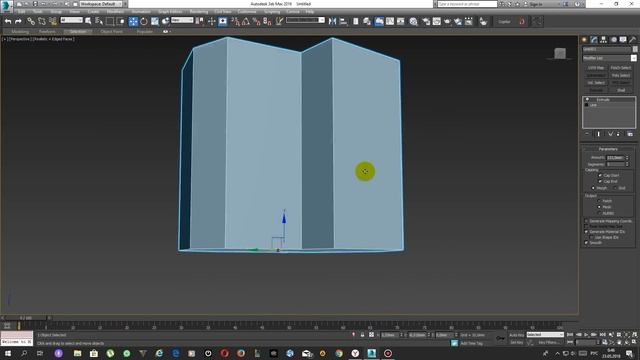
Task: Collapse the Parameters rollout
Action: point(608,149)
